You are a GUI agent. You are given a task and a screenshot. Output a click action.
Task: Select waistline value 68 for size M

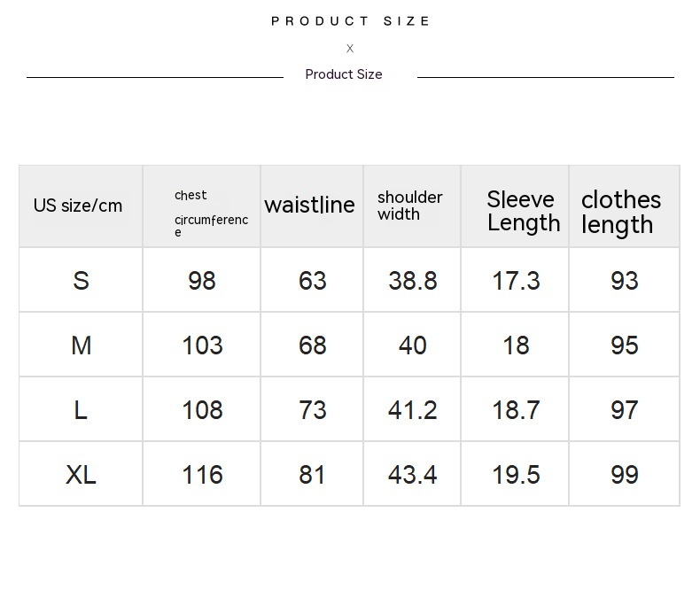pos(313,345)
